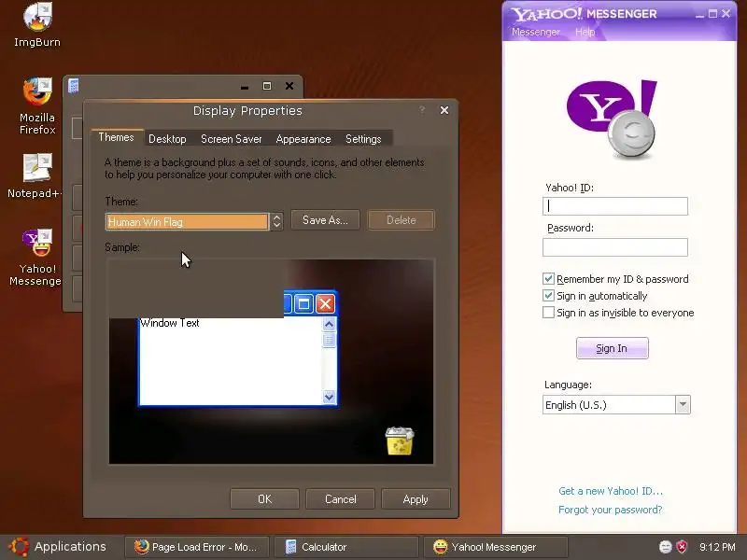This screenshot has height=560, width=747.
Task: Click the Password input field
Action: [615, 247]
